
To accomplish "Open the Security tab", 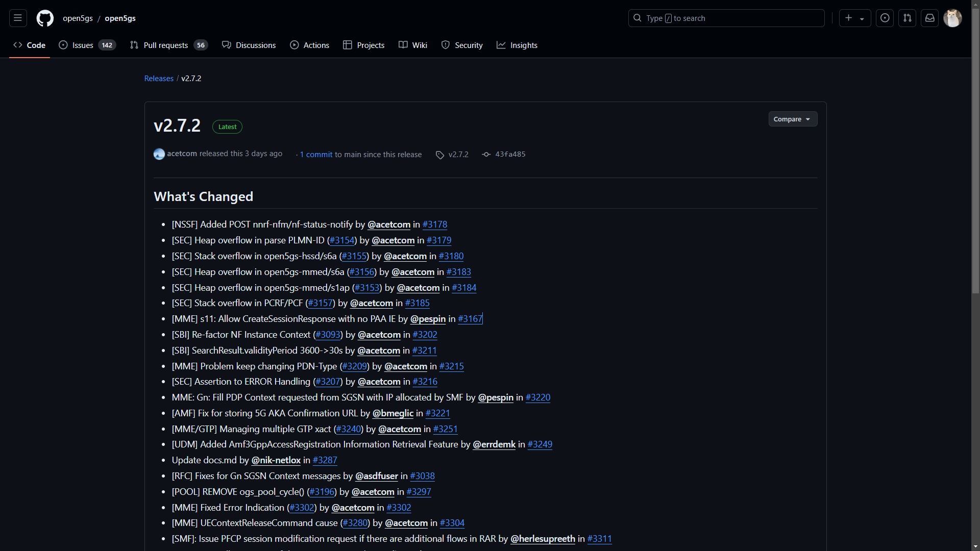I will point(462,45).
